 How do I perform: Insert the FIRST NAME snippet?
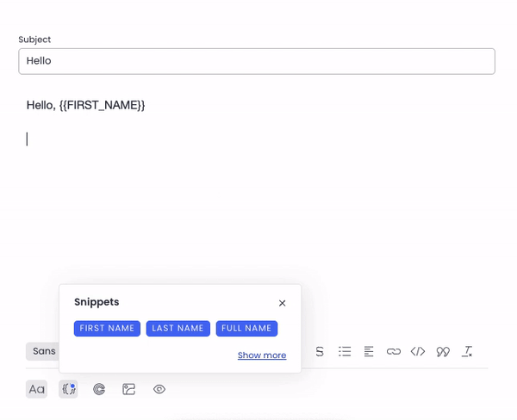[x=107, y=329]
